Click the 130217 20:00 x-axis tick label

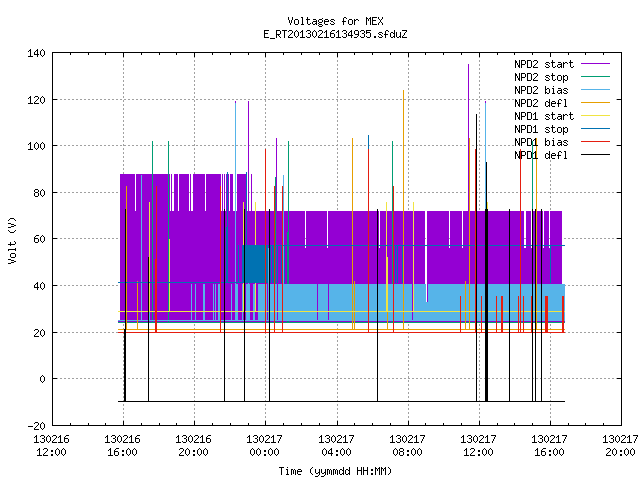click(620, 446)
